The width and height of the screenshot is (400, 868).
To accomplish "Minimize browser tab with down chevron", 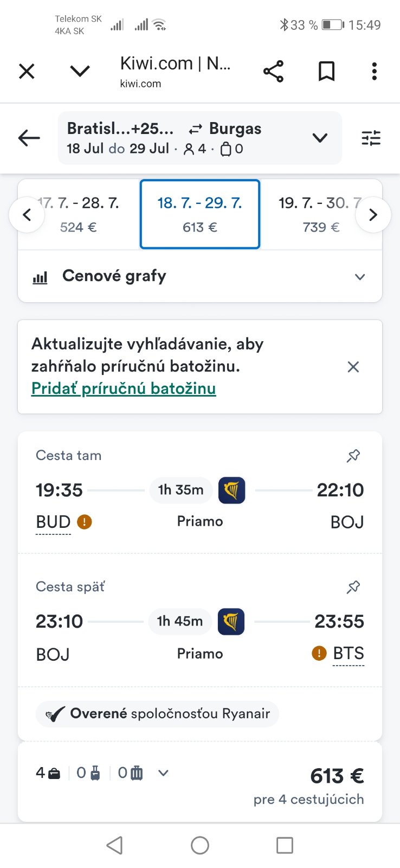I will [x=80, y=71].
